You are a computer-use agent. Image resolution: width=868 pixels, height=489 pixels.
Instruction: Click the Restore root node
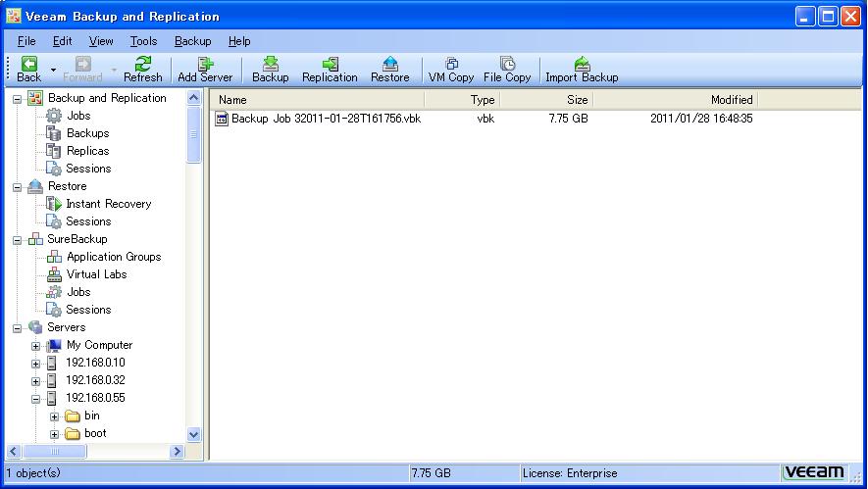67,186
